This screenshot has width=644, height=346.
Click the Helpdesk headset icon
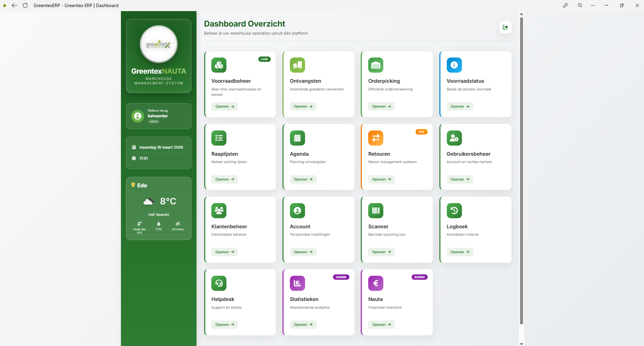pyautogui.click(x=219, y=283)
